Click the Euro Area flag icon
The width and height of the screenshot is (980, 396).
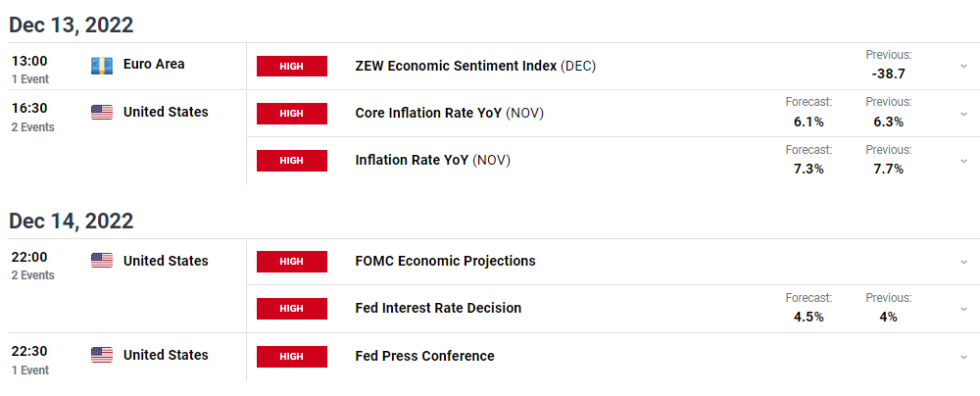point(102,65)
